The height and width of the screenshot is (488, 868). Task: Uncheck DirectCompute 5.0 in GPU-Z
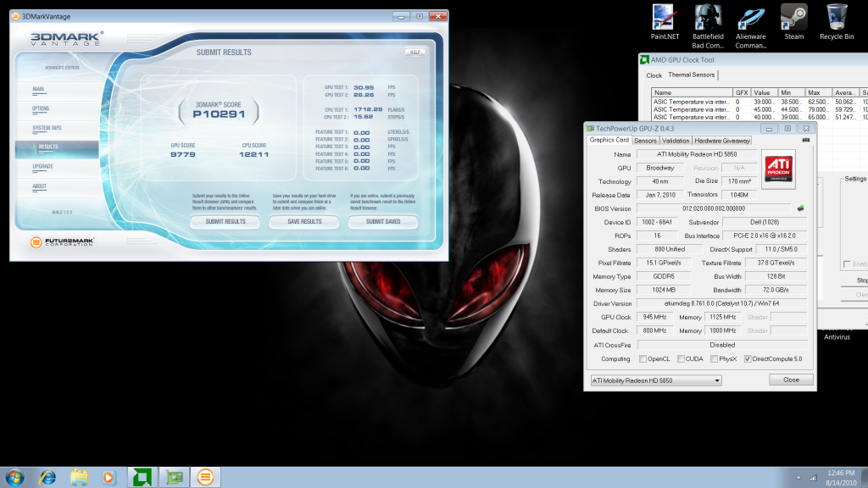click(748, 359)
